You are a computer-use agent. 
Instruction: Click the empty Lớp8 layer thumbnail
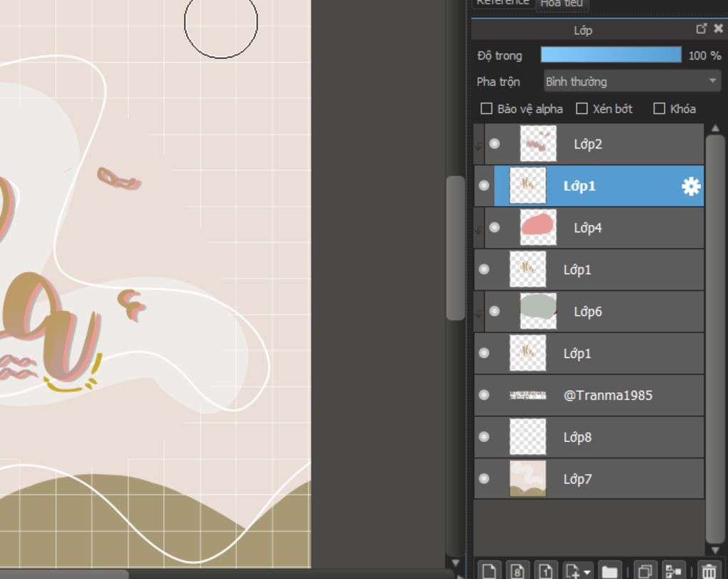(528, 437)
